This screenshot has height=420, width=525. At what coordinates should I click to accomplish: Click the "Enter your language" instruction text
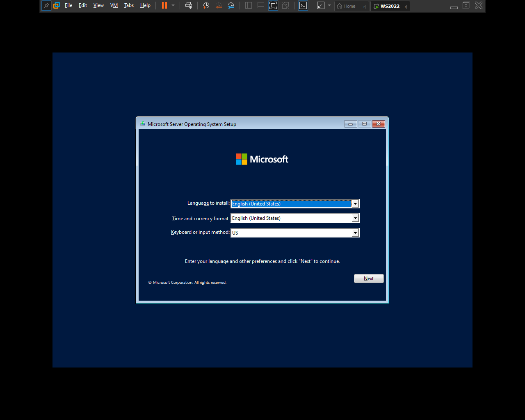(262, 261)
